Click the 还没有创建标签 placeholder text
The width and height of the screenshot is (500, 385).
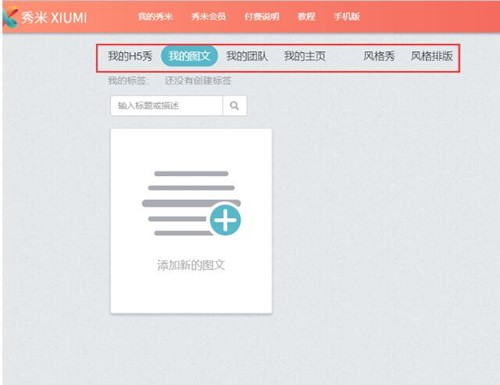(x=198, y=81)
